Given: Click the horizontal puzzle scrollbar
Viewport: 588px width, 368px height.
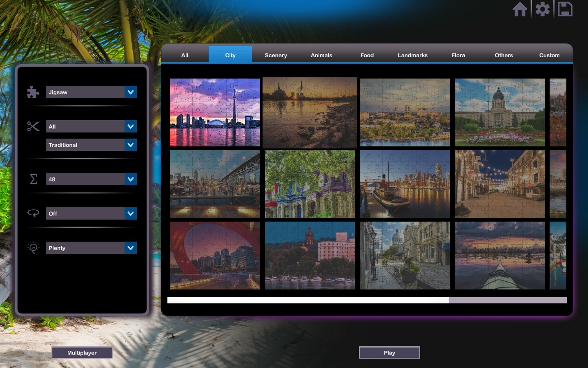Looking at the screenshot, I should pos(308,301).
